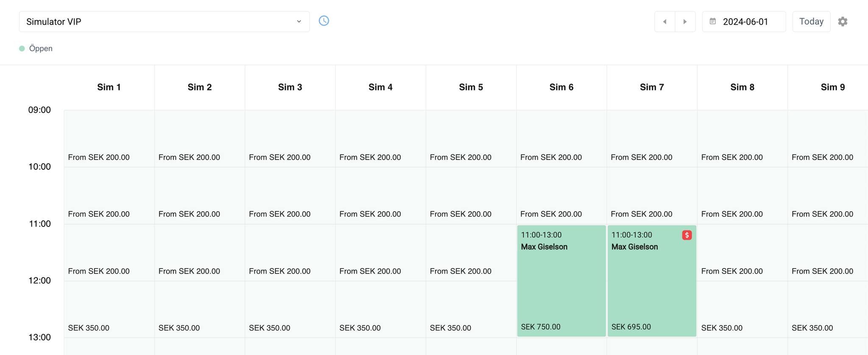Book Sim 1 slot at 11:00

coord(109,252)
